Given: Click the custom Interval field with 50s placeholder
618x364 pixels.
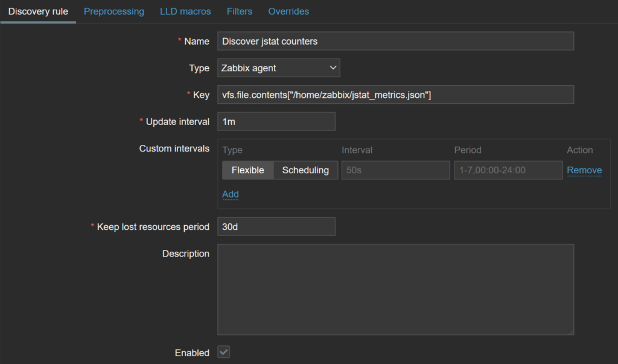Looking at the screenshot, I should click(395, 170).
